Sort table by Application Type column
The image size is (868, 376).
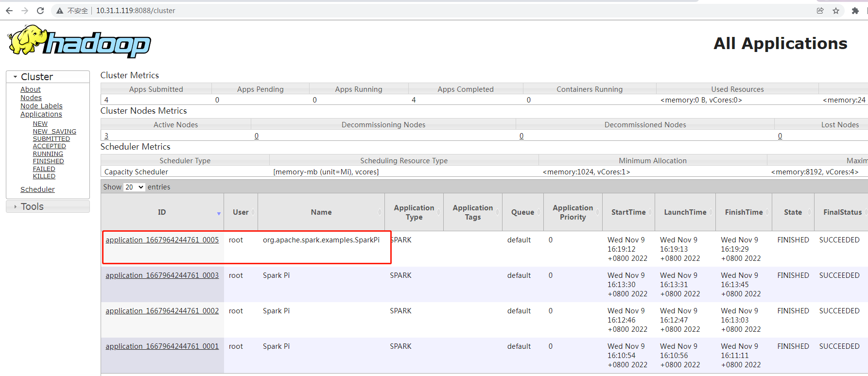click(414, 212)
